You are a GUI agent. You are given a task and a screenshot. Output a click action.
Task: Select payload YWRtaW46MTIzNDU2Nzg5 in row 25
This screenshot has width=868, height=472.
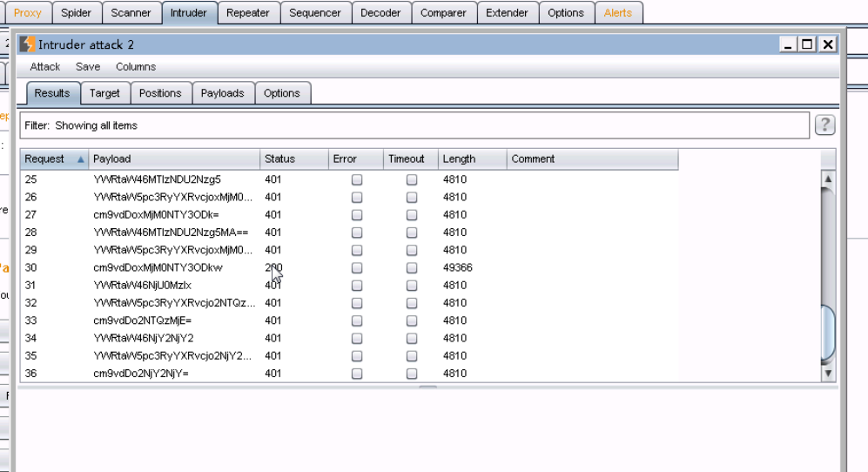click(158, 179)
